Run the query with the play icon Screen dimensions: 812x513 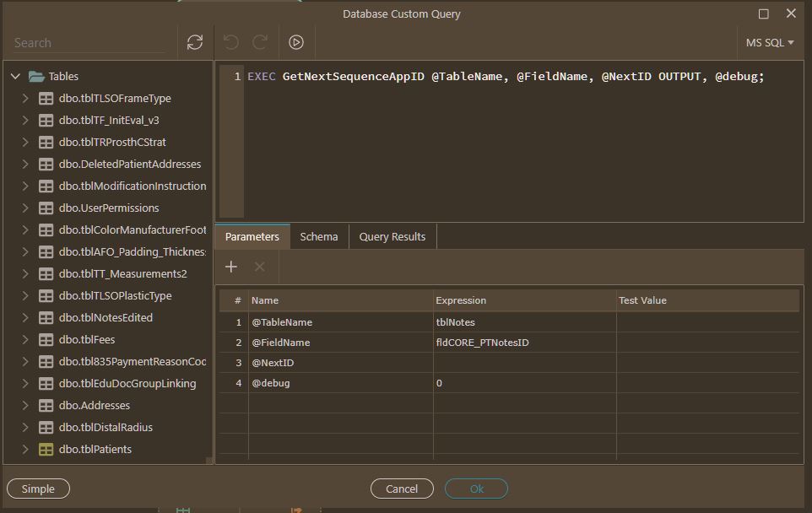[x=296, y=42]
